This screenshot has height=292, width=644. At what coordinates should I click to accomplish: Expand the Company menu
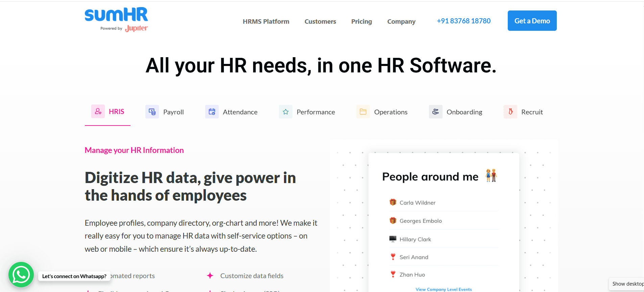tap(401, 21)
